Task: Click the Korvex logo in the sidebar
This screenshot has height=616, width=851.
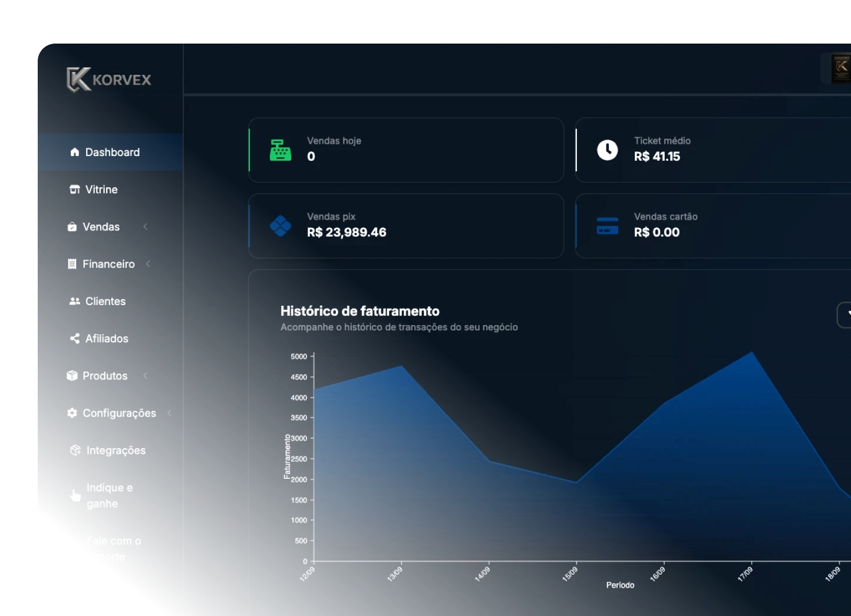Action: point(109,80)
